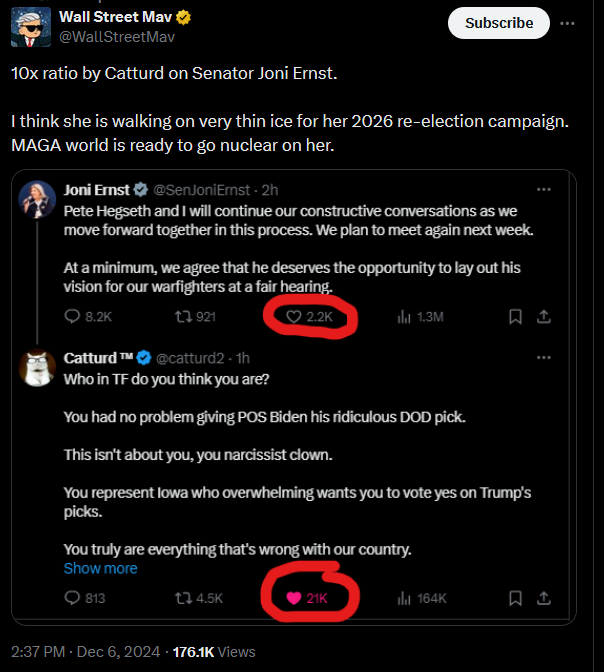The height and width of the screenshot is (672, 604).
Task: Open more options on Catturd tweet
Action: pos(544,357)
